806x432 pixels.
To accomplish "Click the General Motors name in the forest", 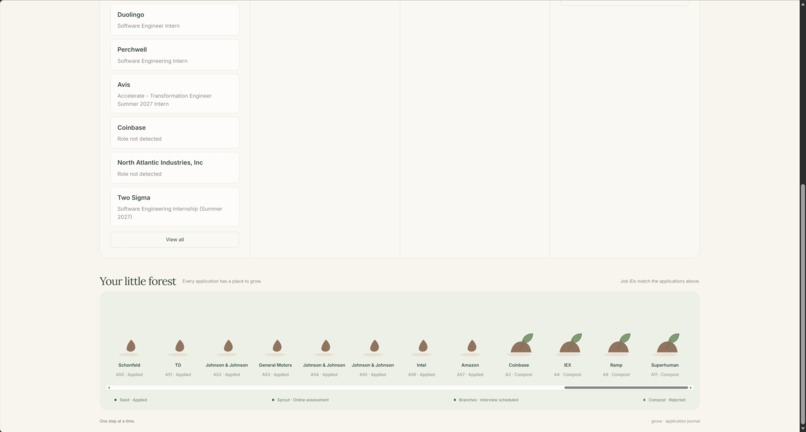I will pyautogui.click(x=276, y=365).
